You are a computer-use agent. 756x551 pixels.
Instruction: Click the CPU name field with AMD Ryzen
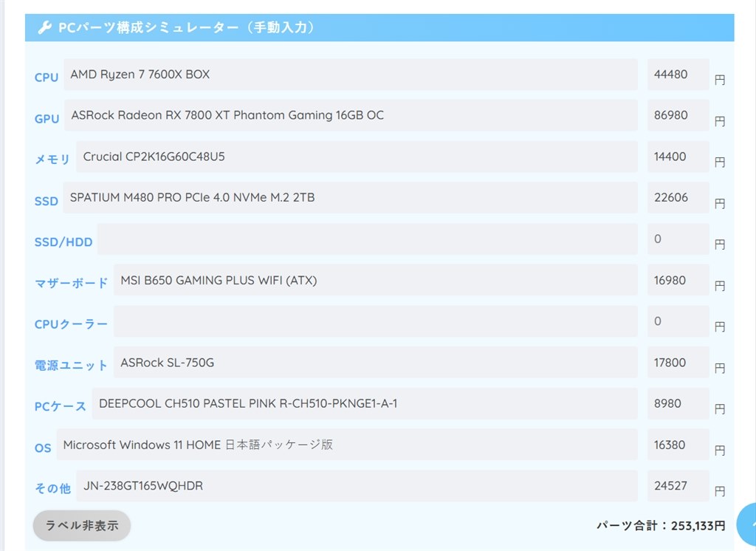(x=351, y=75)
